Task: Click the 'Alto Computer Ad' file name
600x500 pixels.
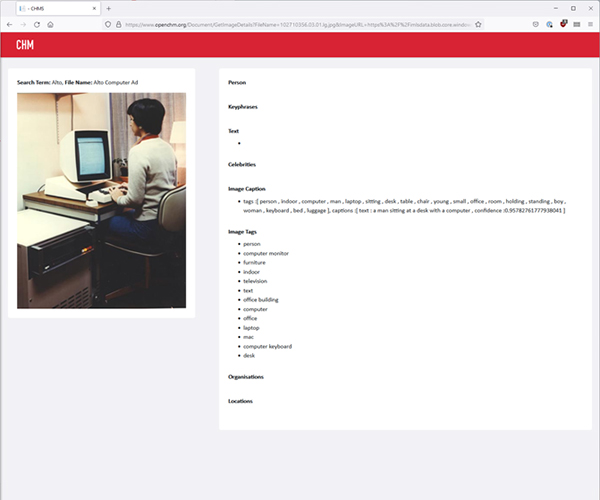Action: pyautogui.click(x=116, y=82)
